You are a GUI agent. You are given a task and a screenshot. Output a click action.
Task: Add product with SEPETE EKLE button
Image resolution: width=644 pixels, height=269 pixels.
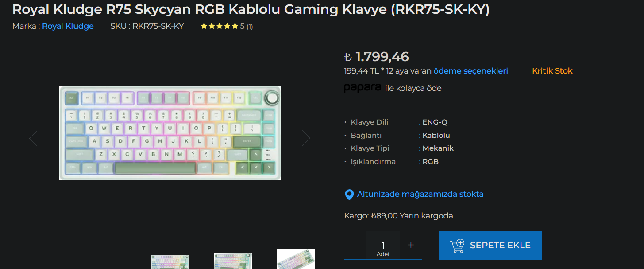pyautogui.click(x=490, y=245)
